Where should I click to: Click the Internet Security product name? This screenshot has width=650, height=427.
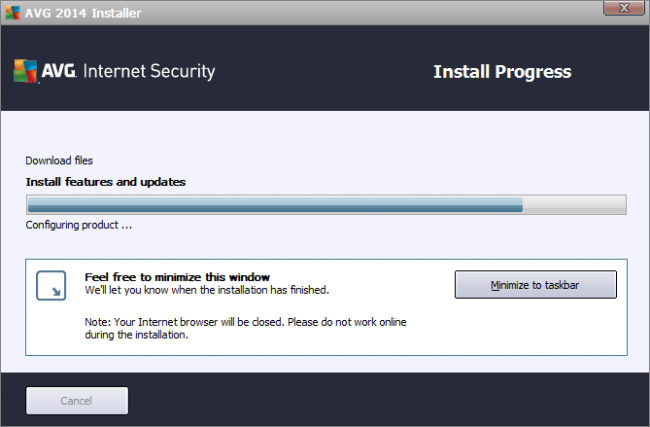pos(149,72)
